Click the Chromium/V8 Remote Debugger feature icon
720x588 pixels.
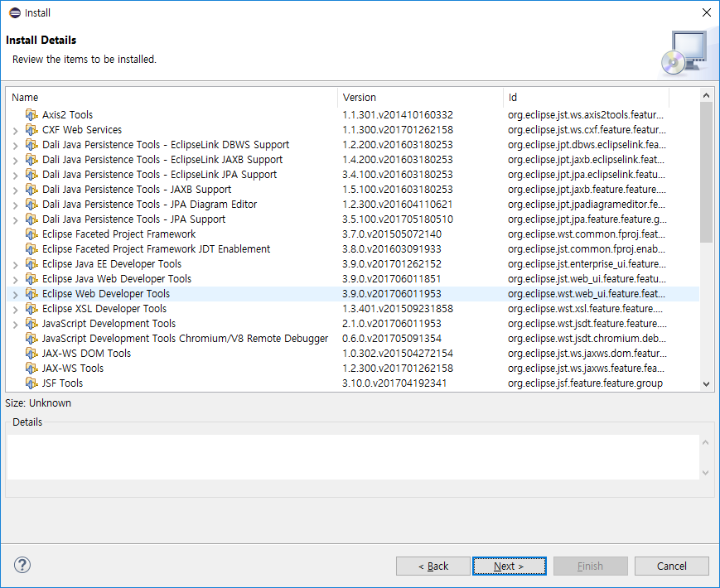point(31,338)
